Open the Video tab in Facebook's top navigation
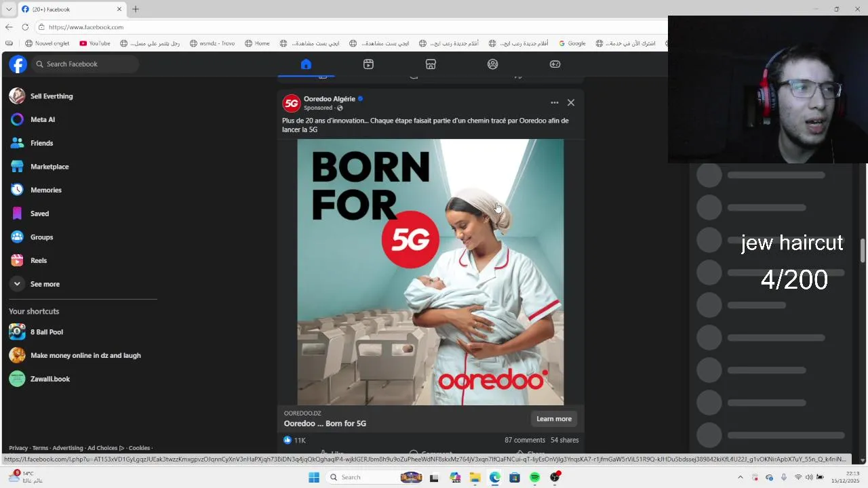Viewport: 868px width, 488px height. pyautogui.click(x=368, y=64)
